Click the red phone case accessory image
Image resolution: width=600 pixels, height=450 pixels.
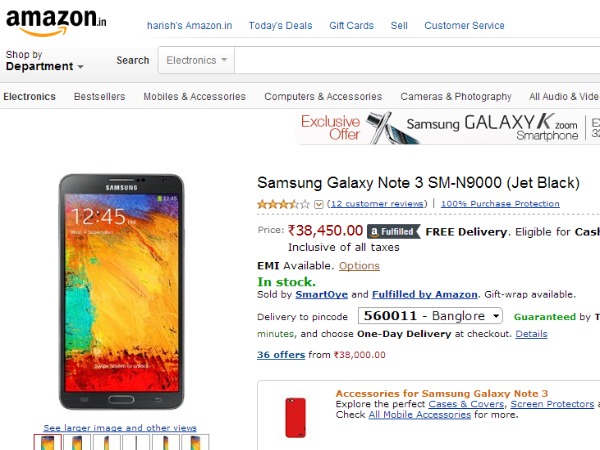(x=295, y=417)
